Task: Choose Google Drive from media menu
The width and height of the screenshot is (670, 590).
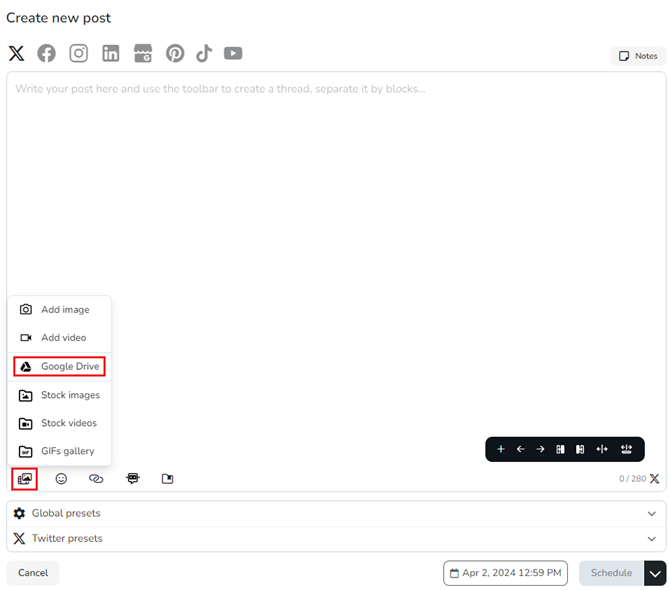Action: pos(60,367)
